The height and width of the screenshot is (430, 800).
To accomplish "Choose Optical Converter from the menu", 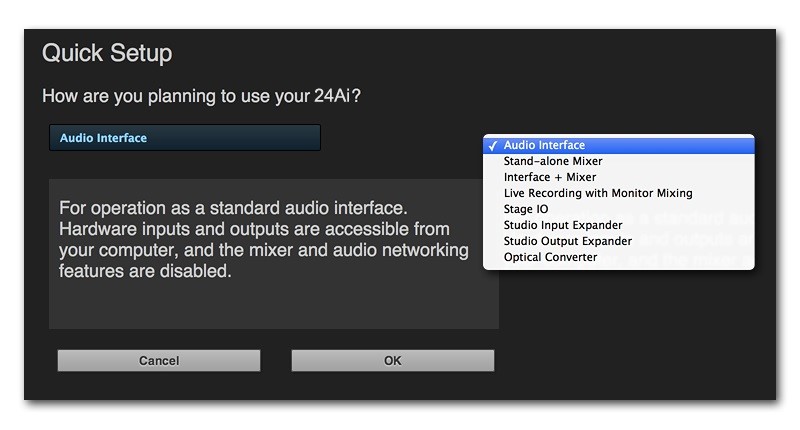I will pos(550,257).
